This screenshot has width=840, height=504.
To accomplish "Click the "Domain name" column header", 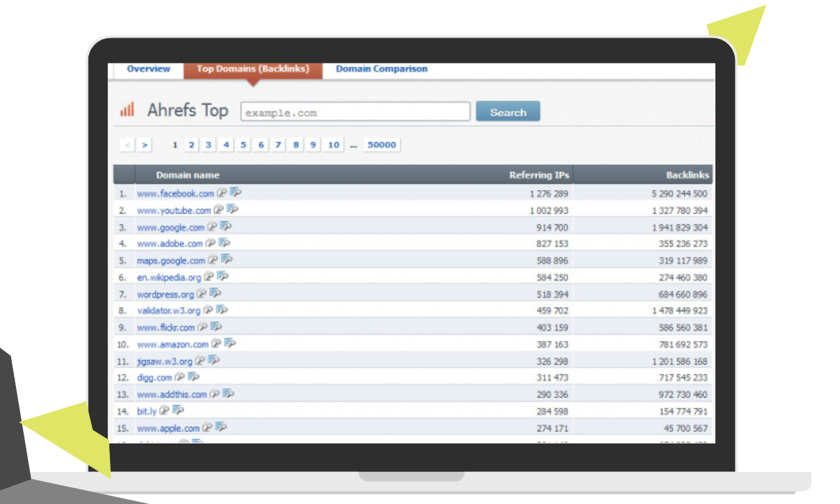I will (187, 175).
